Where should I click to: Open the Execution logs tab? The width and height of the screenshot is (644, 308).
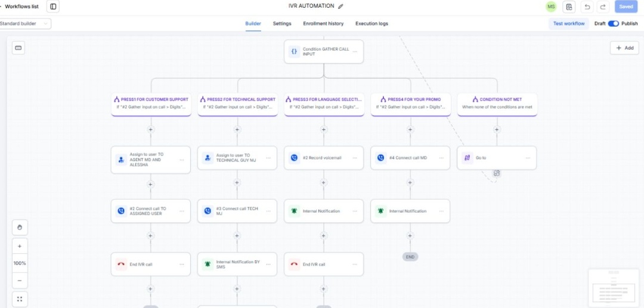pyautogui.click(x=371, y=23)
